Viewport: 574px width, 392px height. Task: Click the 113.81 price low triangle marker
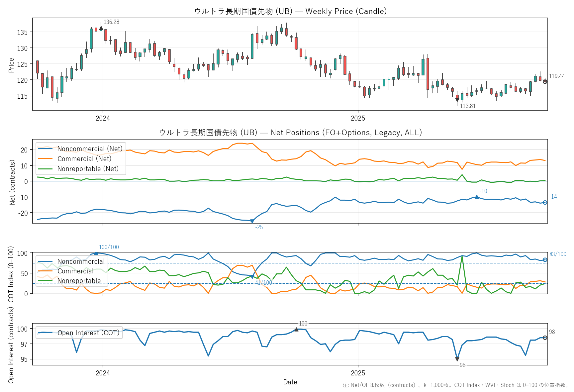[x=457, y=100]
